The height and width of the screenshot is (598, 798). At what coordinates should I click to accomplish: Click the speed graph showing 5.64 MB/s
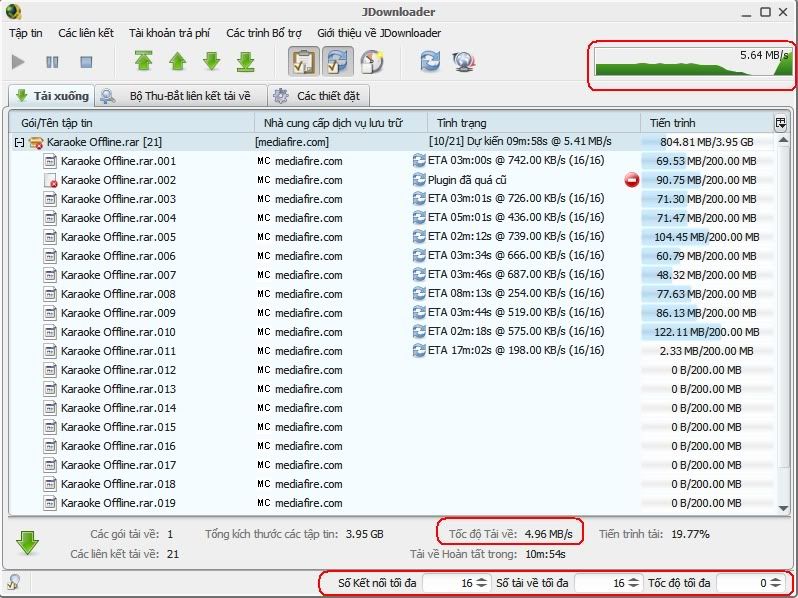coord(693,61)
